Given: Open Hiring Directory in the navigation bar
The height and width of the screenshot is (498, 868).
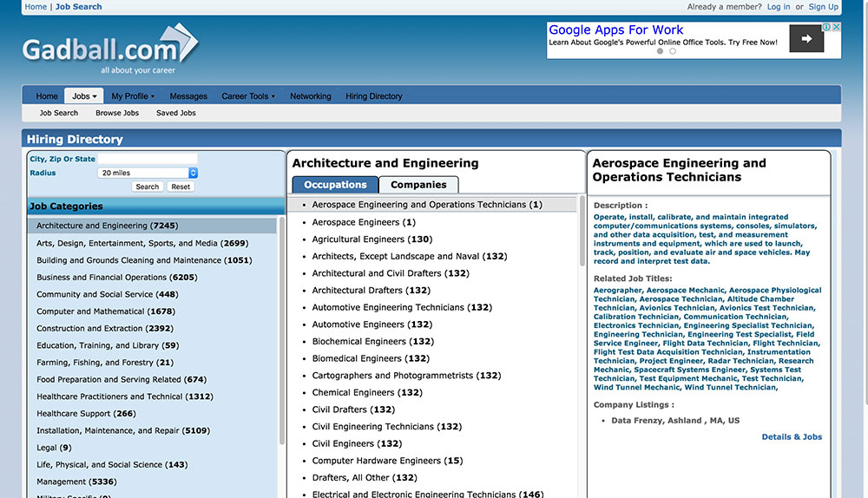Looking at the screenshot, I should (374, 96).
